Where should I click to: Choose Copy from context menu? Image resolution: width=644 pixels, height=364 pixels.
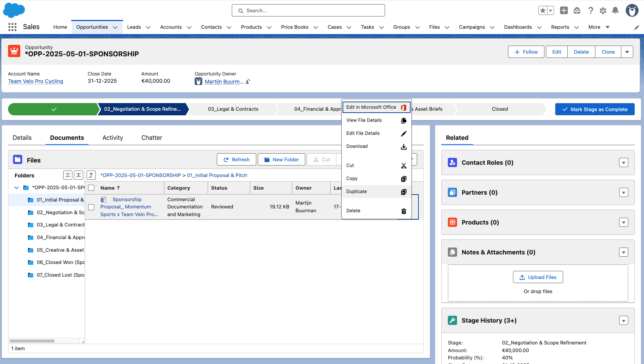pos(376,179)
